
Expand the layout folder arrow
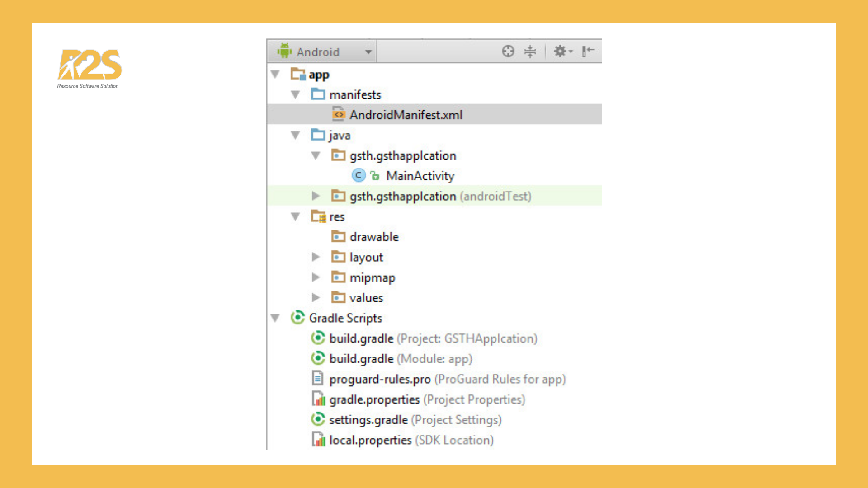[316, 257]
